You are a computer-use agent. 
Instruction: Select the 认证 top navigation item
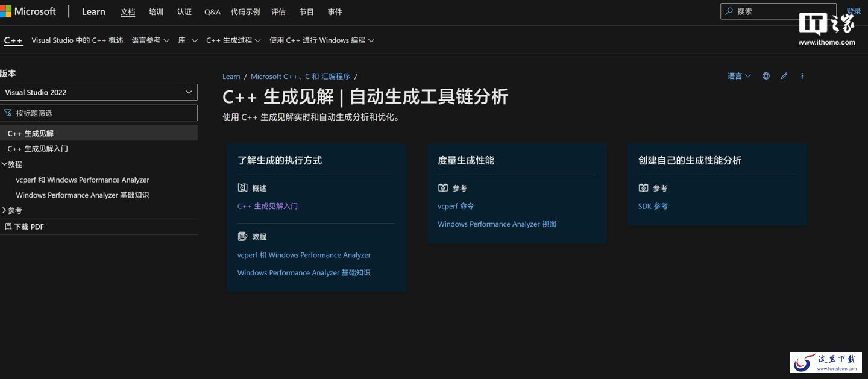pos(184,12)
